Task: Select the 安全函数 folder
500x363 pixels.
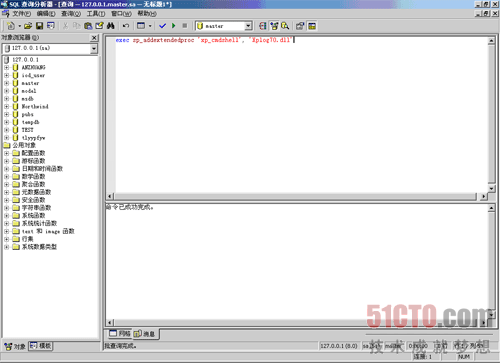Action: click(x=33, y=200)
